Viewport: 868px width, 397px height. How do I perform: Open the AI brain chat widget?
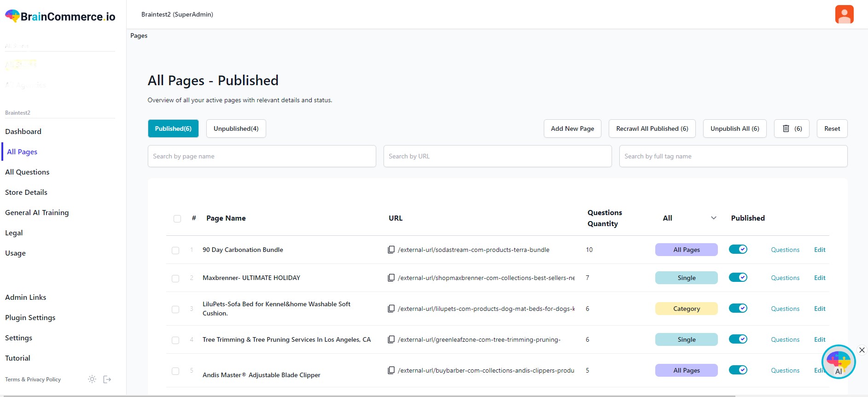pyautogui.click(x=838, y=362)
